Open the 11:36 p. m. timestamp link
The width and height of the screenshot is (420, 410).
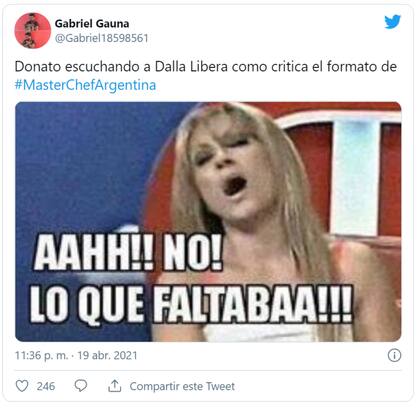41,355
